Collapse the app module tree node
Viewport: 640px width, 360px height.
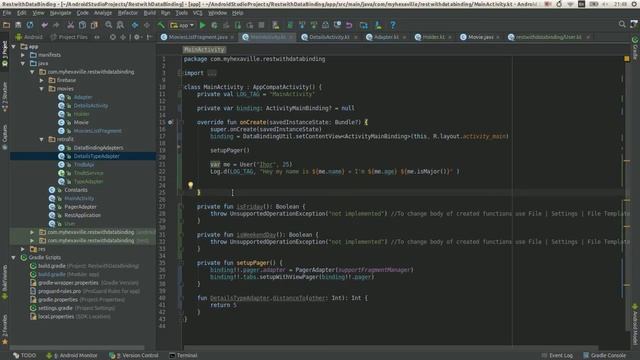14,47
